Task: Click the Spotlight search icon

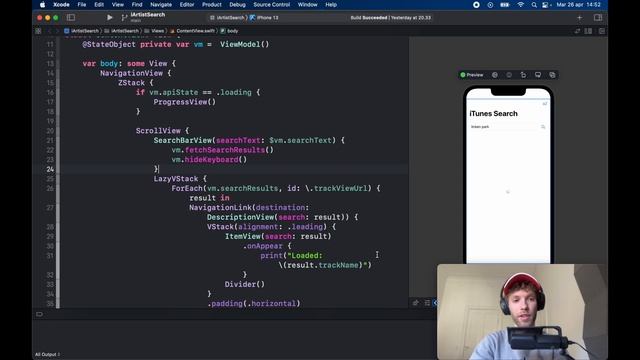Action: [x=534, y=5]
